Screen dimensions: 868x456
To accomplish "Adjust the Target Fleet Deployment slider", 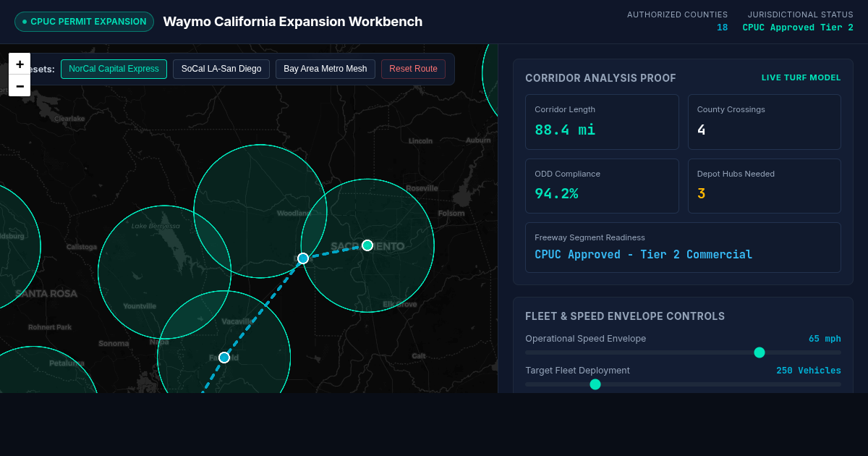I will 683,384.
